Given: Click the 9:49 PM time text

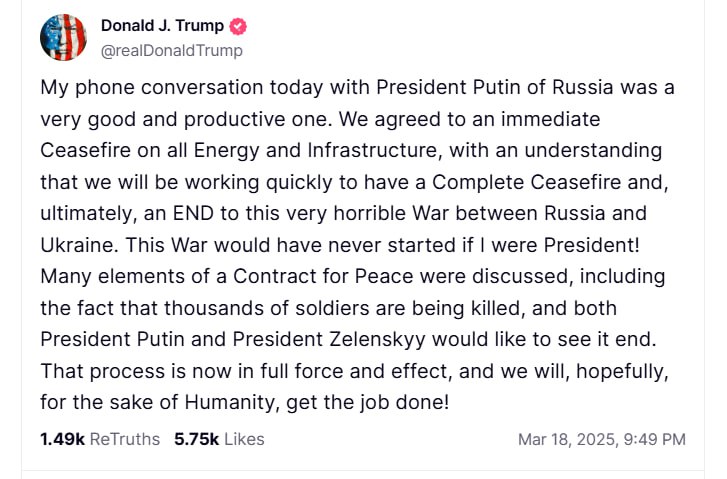Looking at the screenshot, I should pyautogui.click(x=656, y=439).
